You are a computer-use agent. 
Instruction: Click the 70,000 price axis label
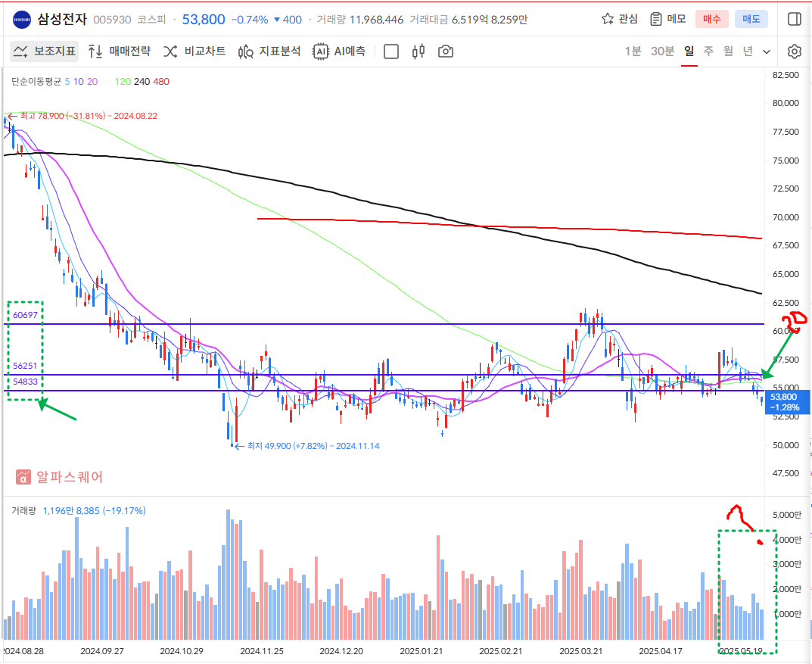[786, 217]
